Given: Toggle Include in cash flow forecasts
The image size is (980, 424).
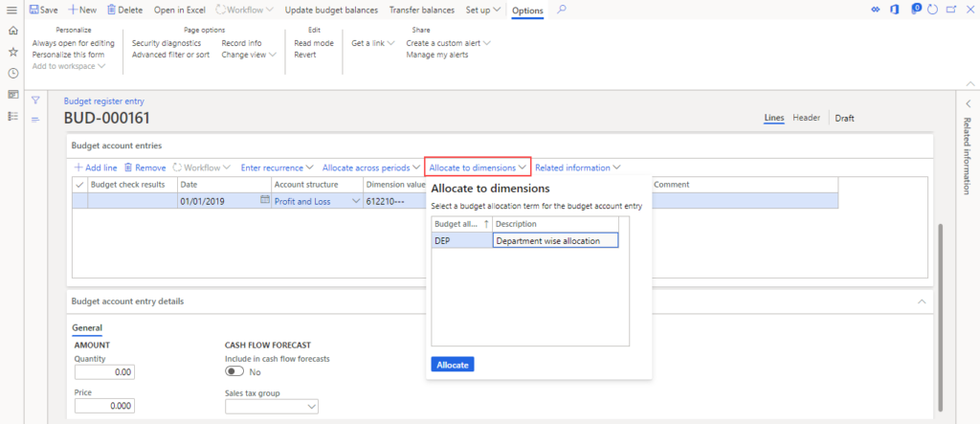Looking at the screenshot, I should 234,371.
